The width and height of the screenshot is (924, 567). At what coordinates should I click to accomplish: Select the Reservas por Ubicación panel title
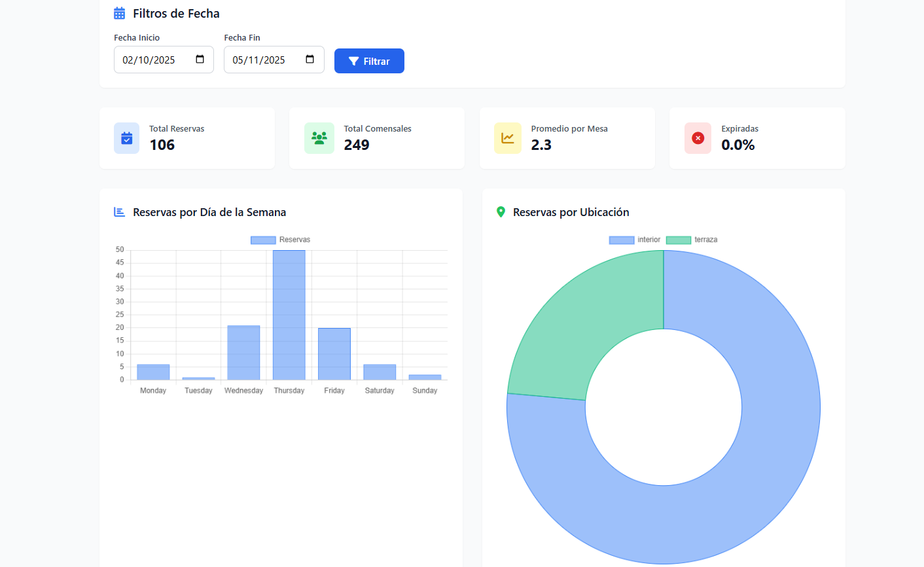click(x=571, y=212)
